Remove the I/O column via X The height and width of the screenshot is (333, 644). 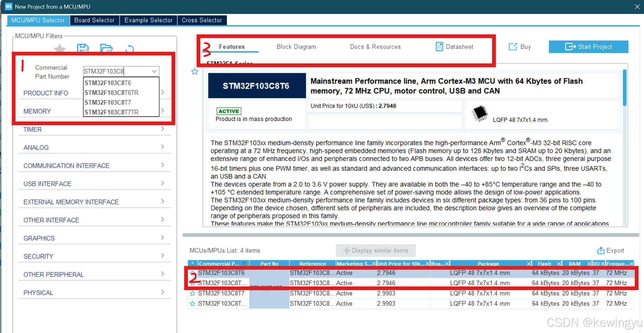click(x=602, y=264)
